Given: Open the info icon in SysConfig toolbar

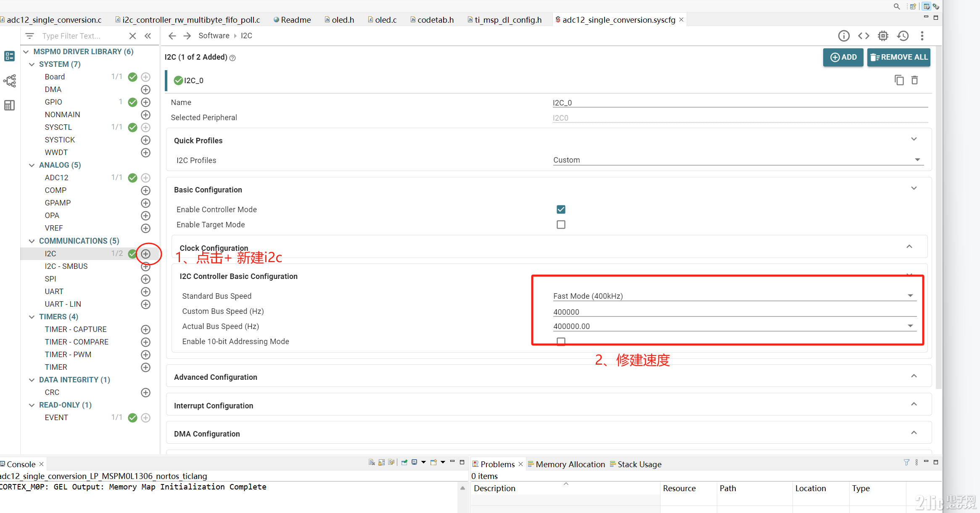Looking at the screenshot, I should coord(843,36).
